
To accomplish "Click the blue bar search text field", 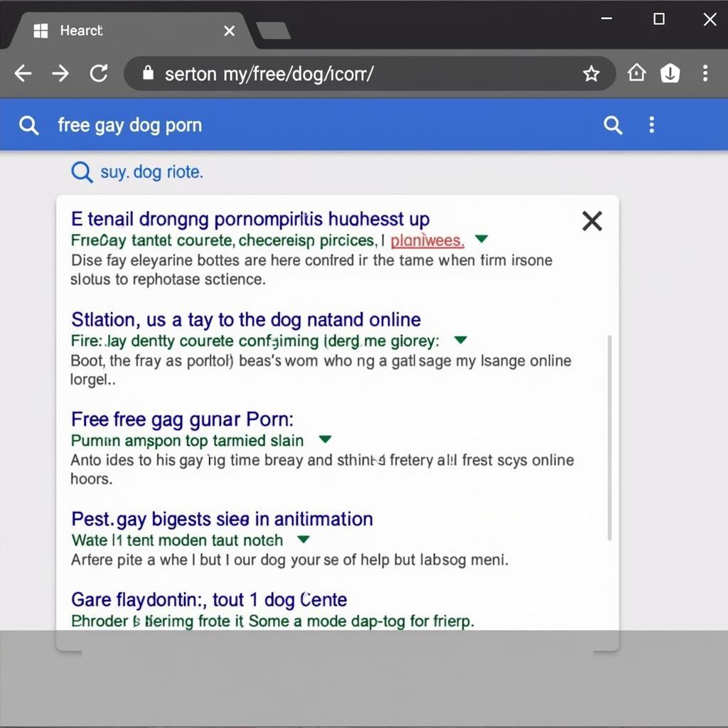I will (321, 125).
